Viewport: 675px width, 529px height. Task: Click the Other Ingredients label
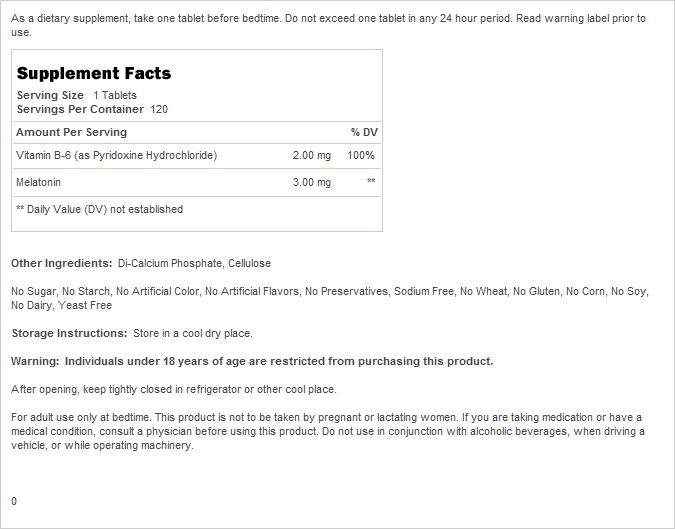(x=62, y=263)
